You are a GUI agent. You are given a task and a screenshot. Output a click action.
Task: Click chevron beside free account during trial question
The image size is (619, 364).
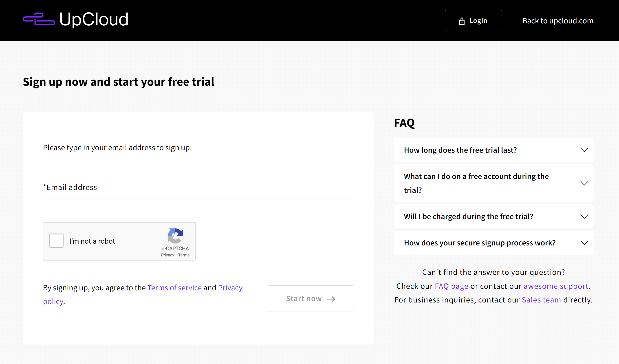pyautogui.click(x=584, y=183)
